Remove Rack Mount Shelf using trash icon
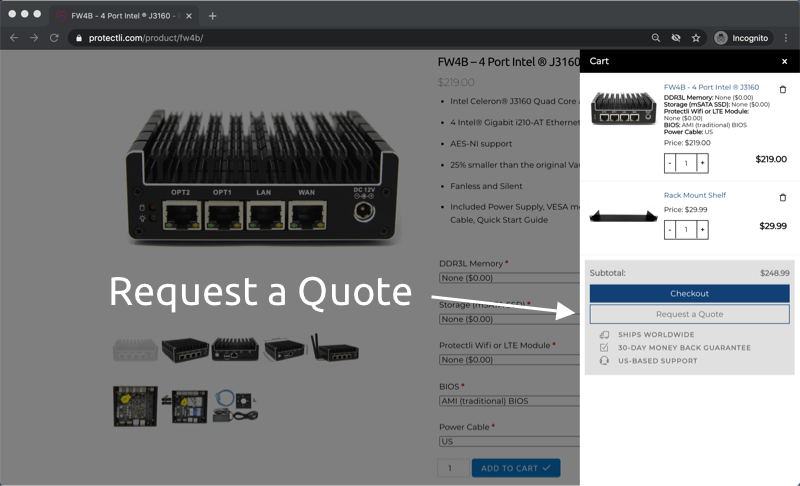 [782, 197]
